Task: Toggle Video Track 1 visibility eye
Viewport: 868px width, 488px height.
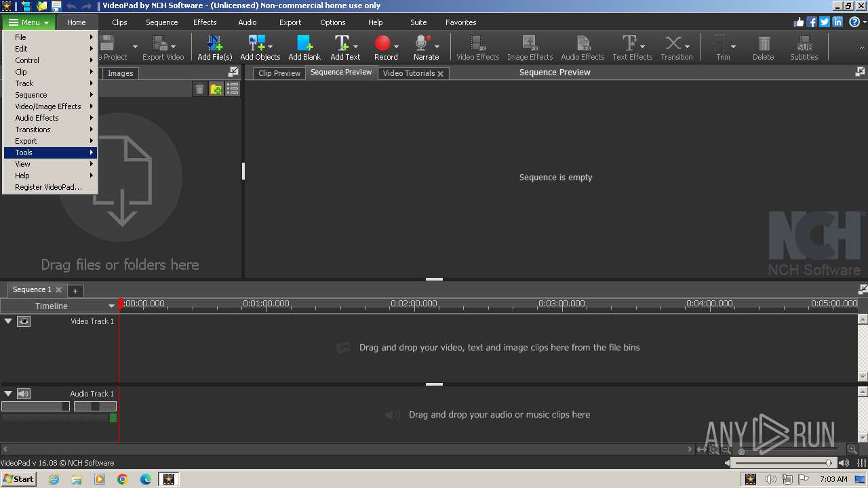Action: click(x=24, y=321)
